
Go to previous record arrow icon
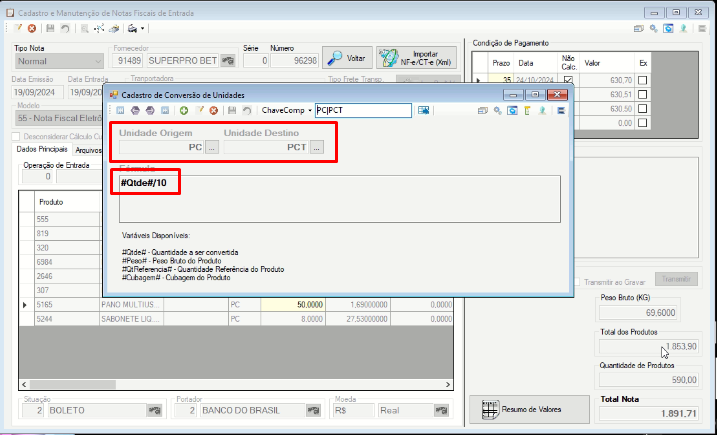pos(135,110)
